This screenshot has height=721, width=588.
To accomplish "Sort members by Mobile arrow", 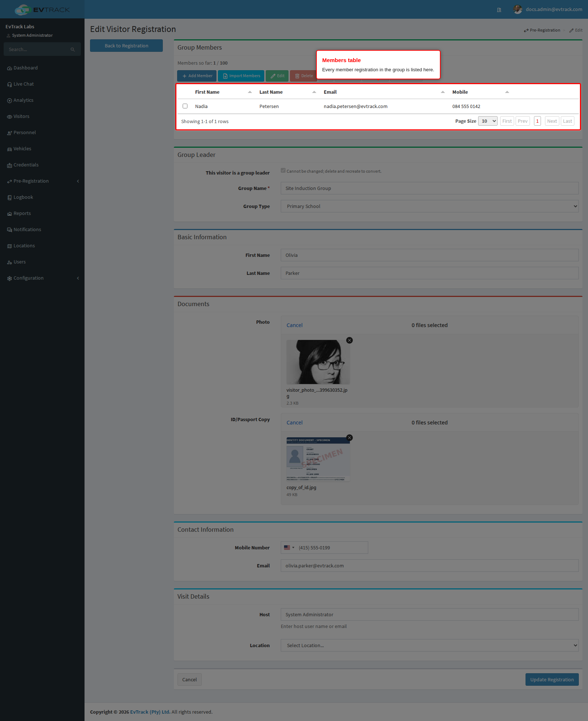I will coord(507,92).
